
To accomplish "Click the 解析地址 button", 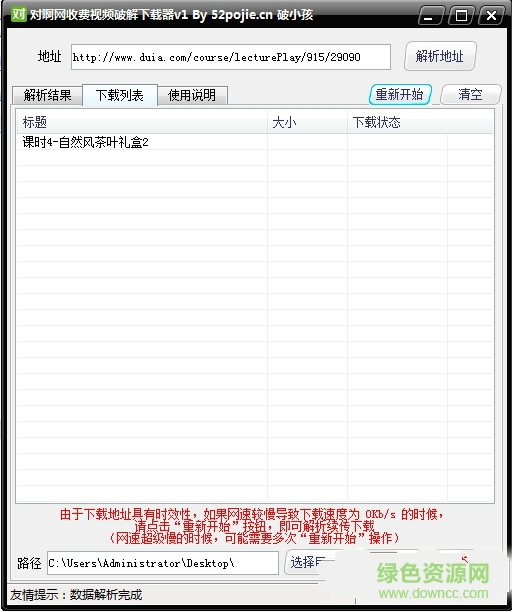I will tap(440, 56).
